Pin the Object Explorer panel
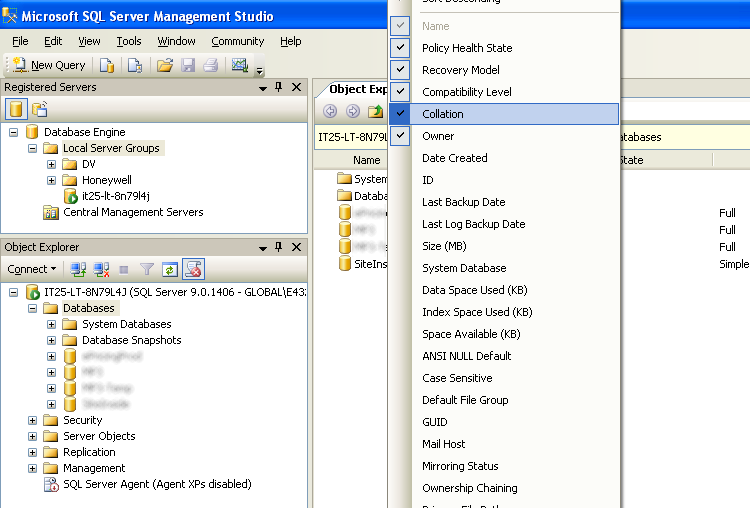Viewport: 750px width, 508px height. (279, 247)
